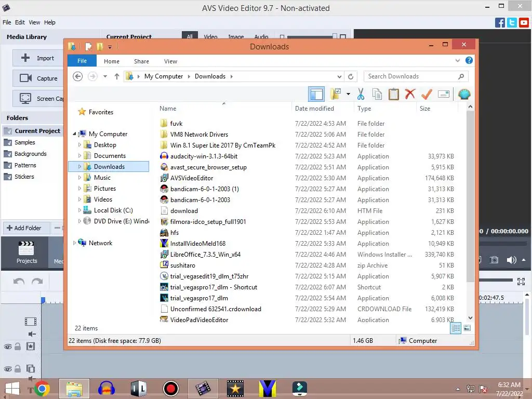Click the Paste clipboard icon in Downloads toolbar
The width and height of the screenshot is (532, 399).
point(394,94)
